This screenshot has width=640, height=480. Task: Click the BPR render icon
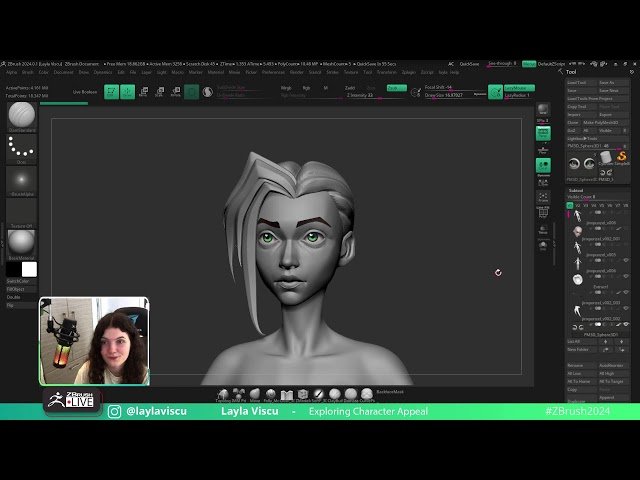[x=543, y=109]
